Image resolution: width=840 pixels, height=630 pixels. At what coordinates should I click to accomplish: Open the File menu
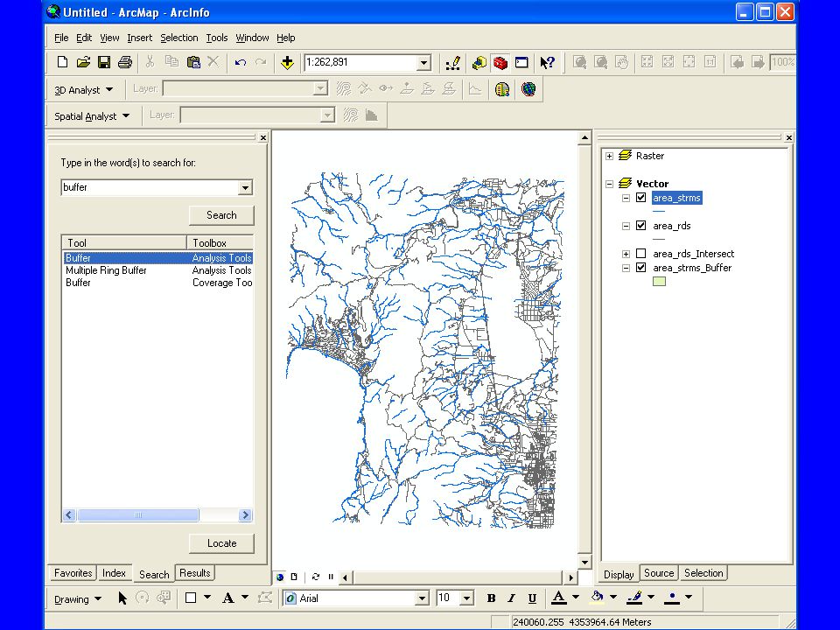61,38
